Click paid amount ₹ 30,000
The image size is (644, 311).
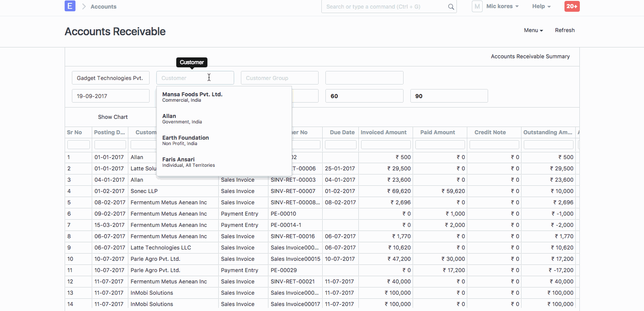[x=453, y=259]
